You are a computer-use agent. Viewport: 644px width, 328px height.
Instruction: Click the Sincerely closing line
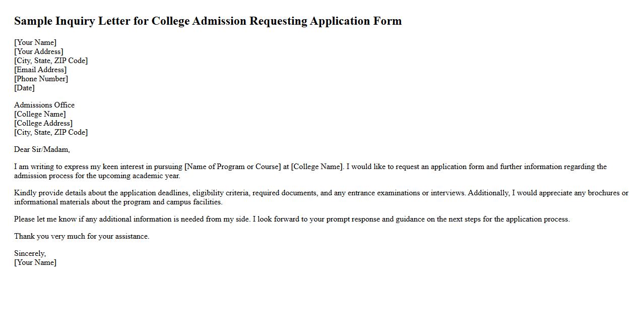[x=30, y=253]
